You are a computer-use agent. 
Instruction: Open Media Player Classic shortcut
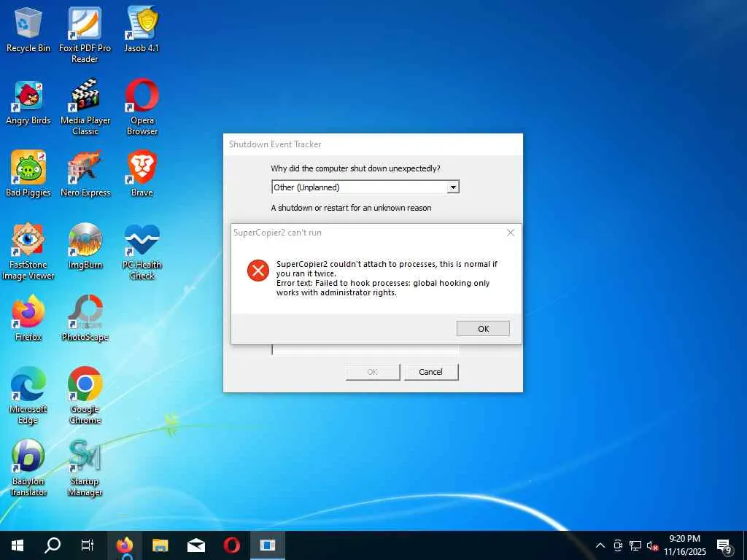point(85,106)
